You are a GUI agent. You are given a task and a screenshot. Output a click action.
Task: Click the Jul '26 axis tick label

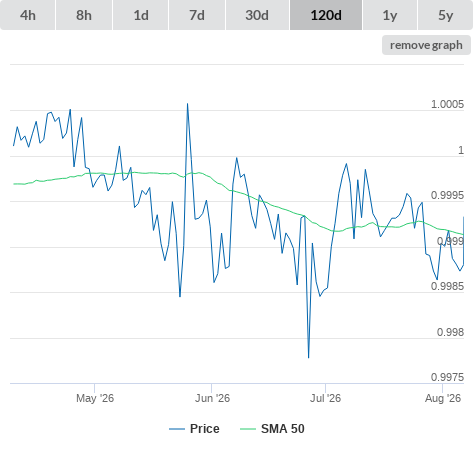325,398
